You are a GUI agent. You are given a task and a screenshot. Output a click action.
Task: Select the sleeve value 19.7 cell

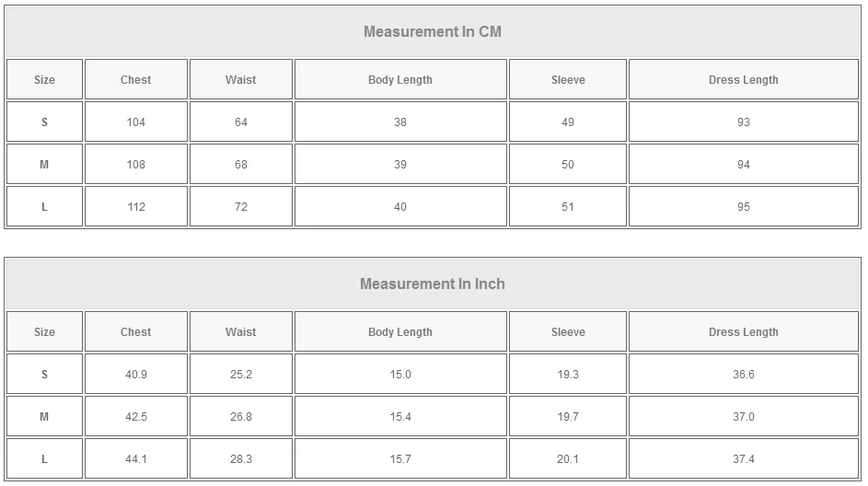point(568,417)
